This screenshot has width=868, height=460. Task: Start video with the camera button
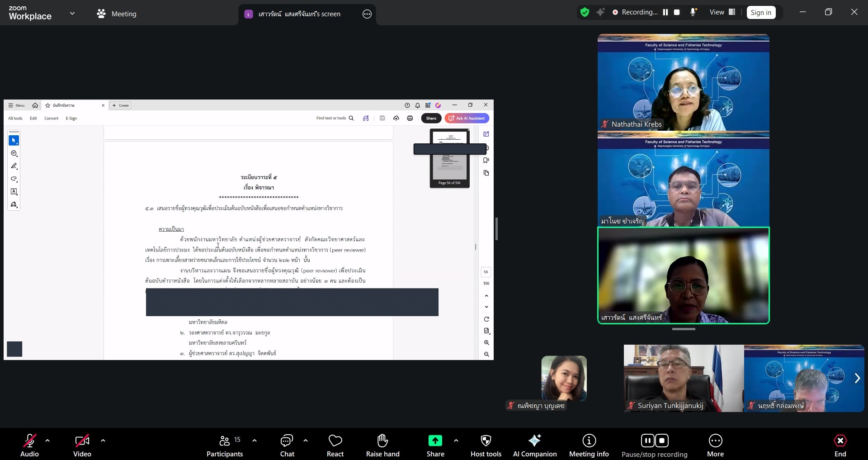82,446
